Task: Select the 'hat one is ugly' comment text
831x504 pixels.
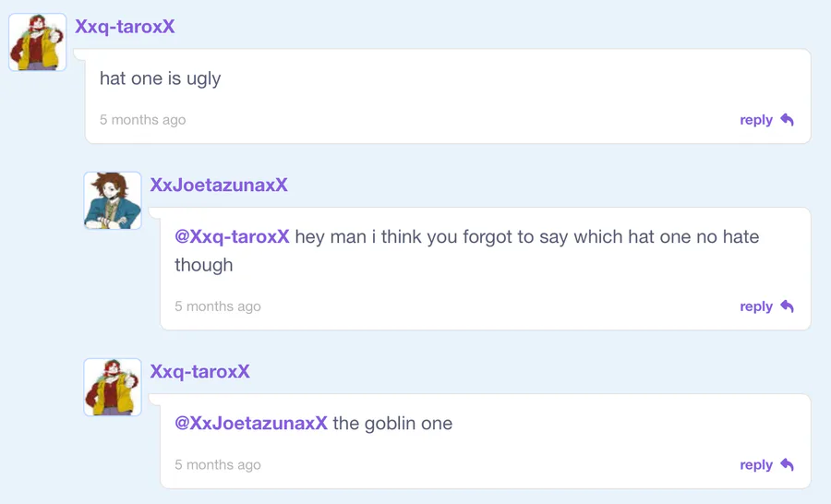Action: [160, 78]
